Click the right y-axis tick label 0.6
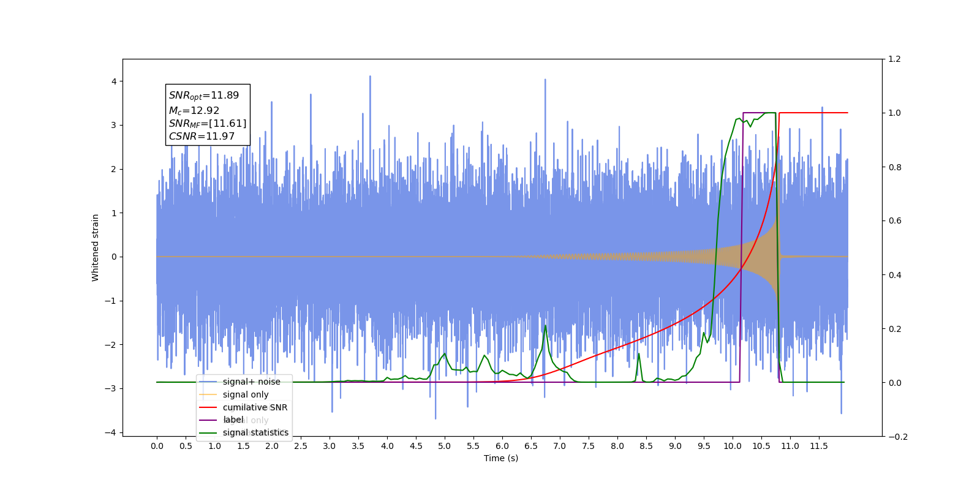The image size is (980, 490). (895, 221)
